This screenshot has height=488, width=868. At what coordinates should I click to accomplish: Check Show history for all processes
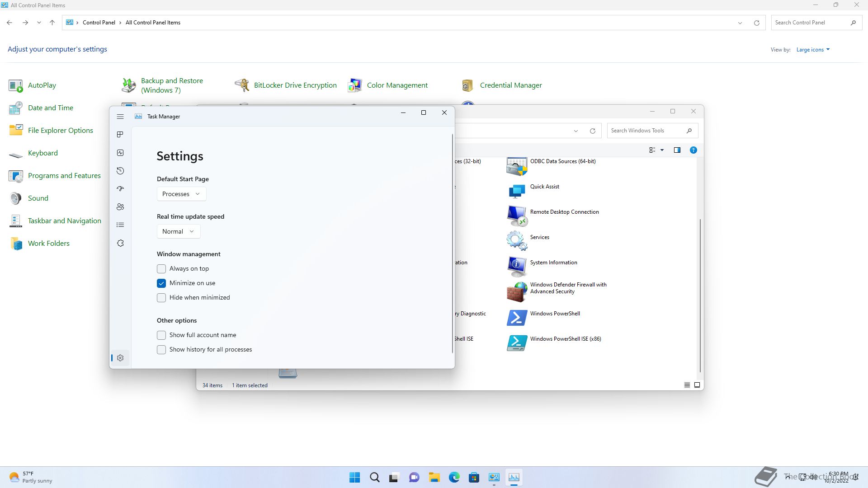(161, 350)
